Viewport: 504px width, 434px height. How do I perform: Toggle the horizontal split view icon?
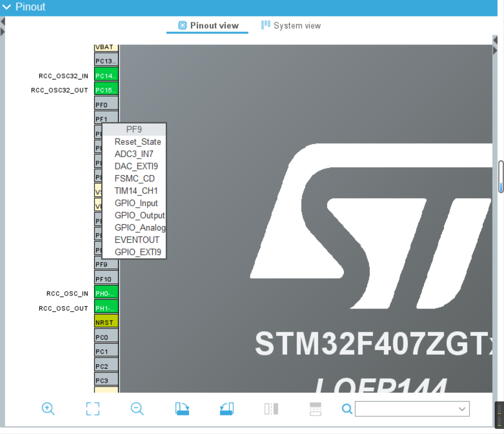[316, 409]
